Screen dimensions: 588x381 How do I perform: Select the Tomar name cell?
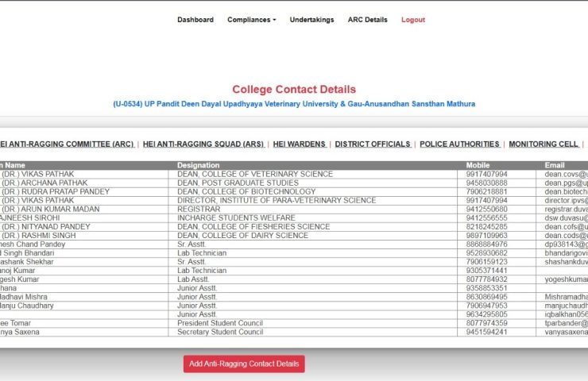pos(84,323)
